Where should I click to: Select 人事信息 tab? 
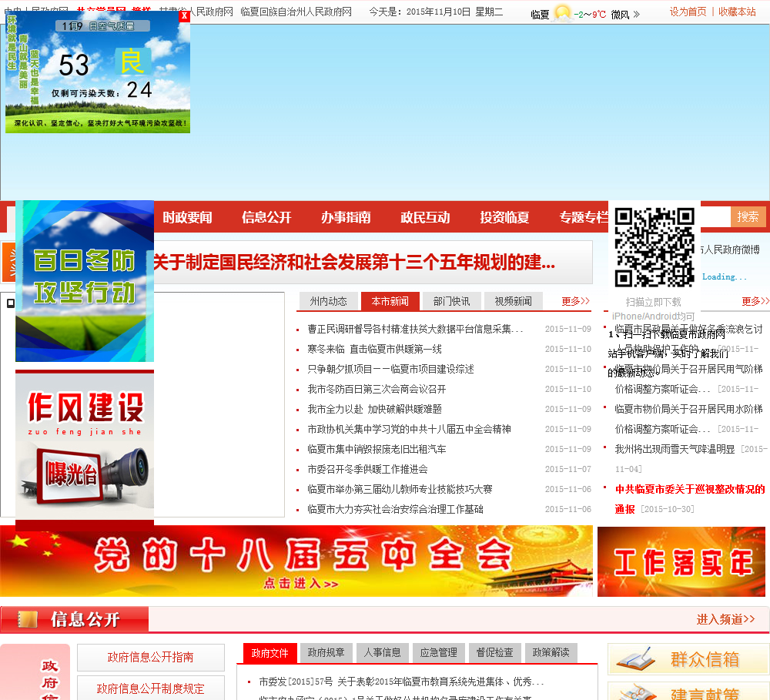383,653
